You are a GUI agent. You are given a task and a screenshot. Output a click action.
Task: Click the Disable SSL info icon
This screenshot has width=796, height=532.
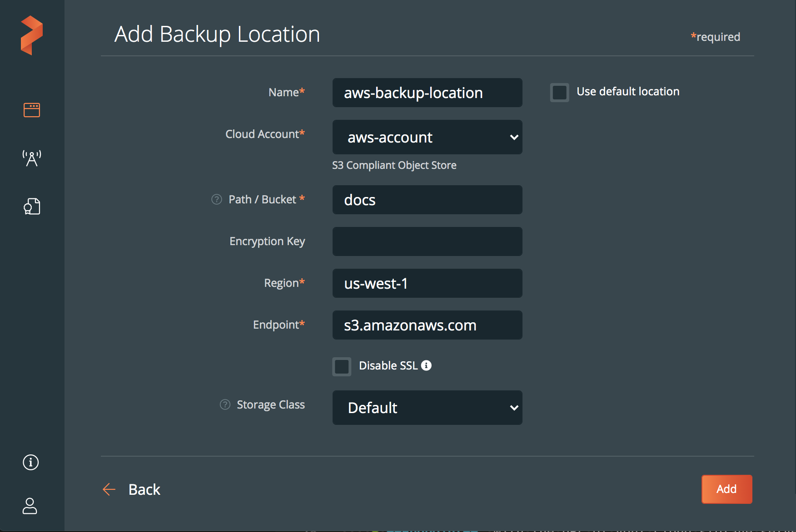click(426, 365)
